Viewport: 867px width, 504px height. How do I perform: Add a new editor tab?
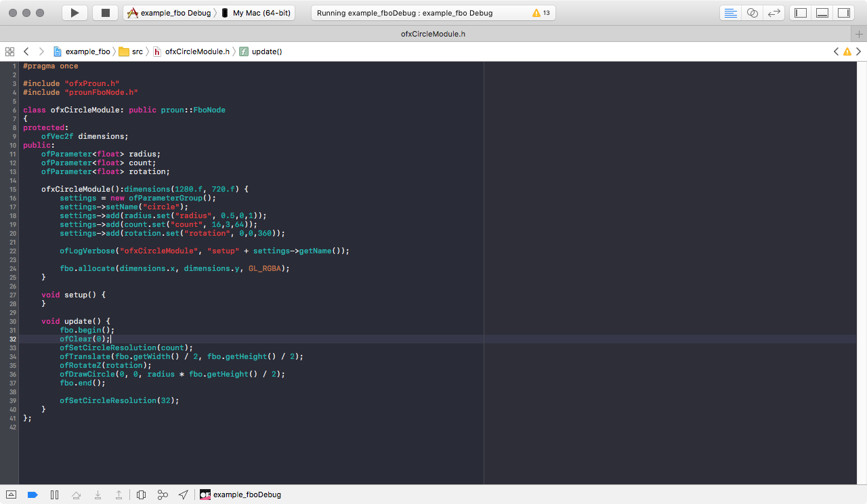coord(860,34)
